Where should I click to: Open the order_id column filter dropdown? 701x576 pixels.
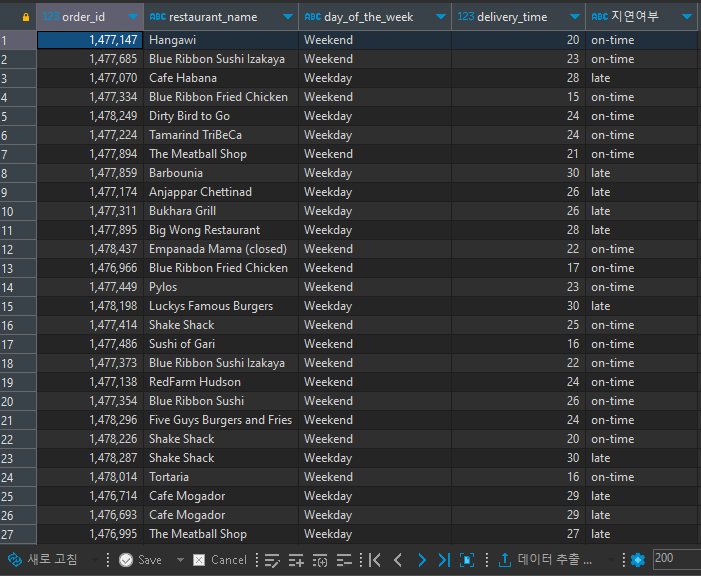coord(133,17)
